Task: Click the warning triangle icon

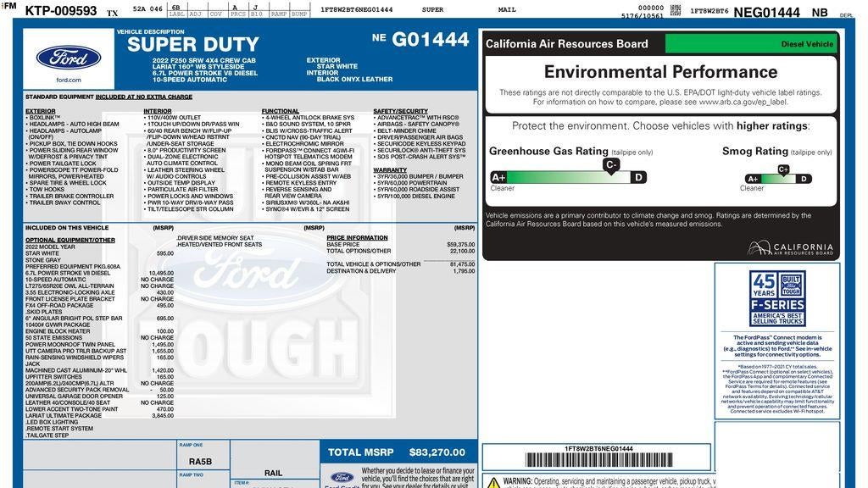Action: coord(494,483)
